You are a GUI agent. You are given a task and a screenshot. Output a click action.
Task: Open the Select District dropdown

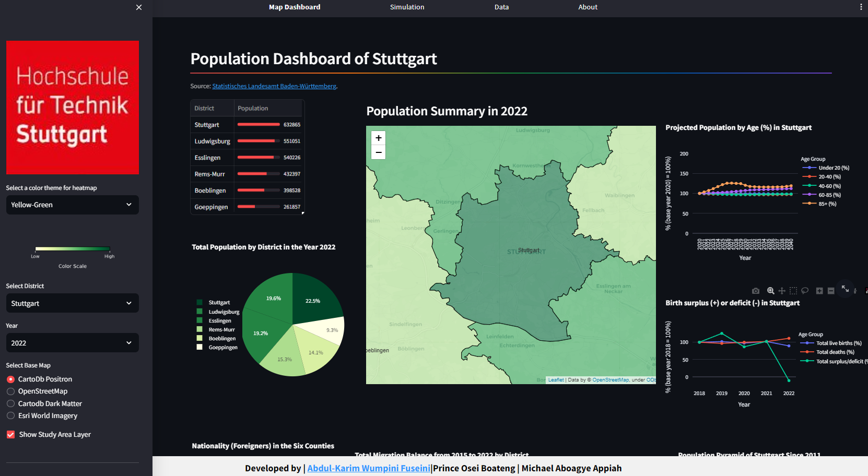(73, 303)
